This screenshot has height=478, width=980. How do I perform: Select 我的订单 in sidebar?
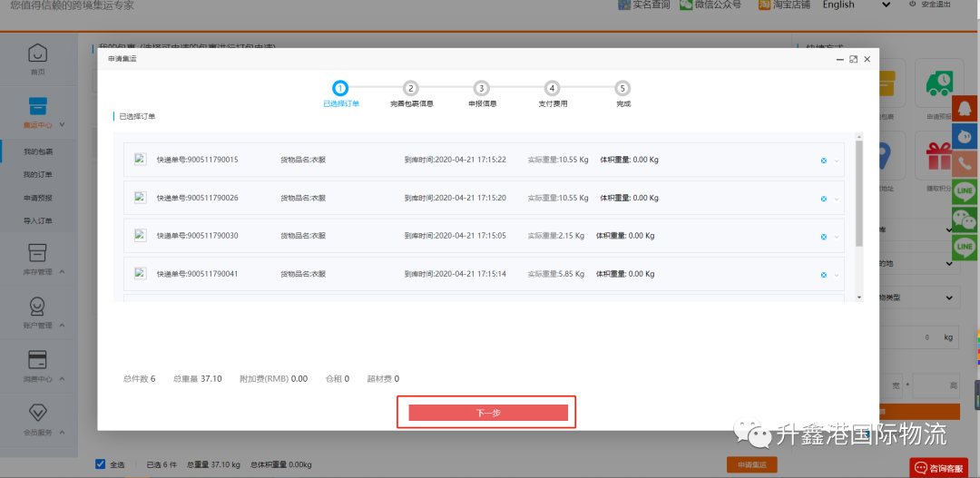point(38,174)
